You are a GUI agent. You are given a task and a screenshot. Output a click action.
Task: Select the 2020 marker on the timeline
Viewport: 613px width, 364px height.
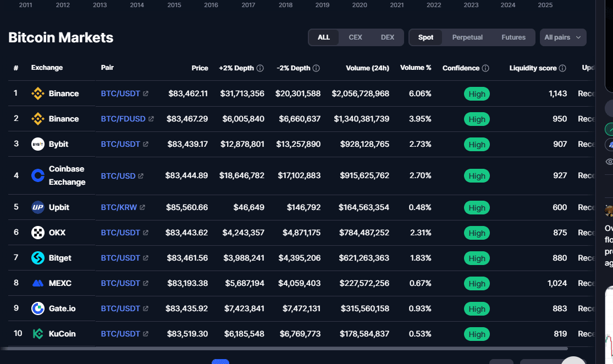[360, 5]
